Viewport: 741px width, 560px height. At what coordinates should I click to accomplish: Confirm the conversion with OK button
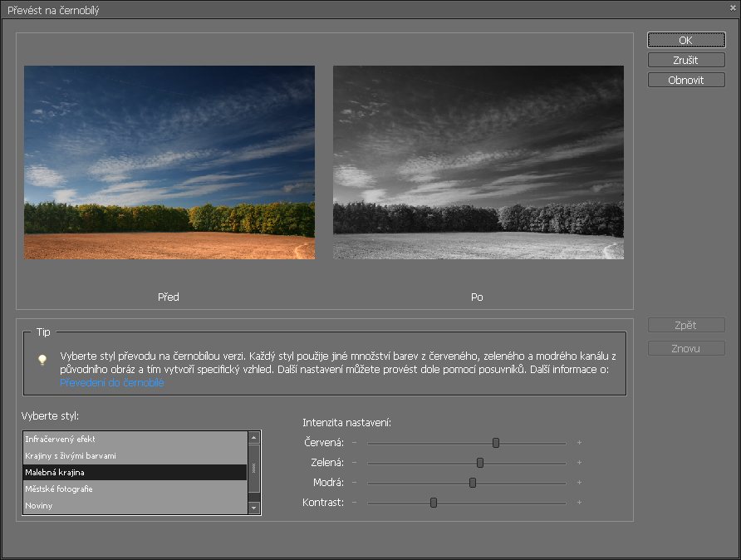pyautogui.click(x=685, y=41)
